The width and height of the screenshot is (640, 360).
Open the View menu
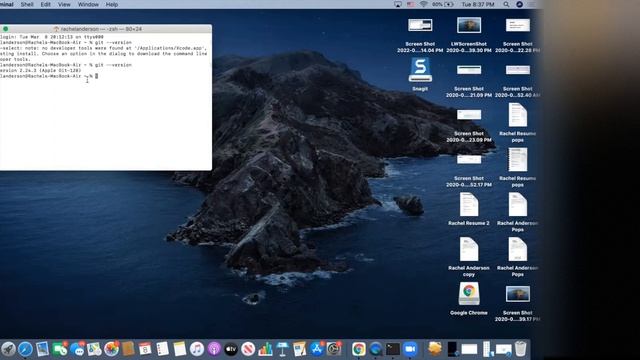tap(64, 4)
